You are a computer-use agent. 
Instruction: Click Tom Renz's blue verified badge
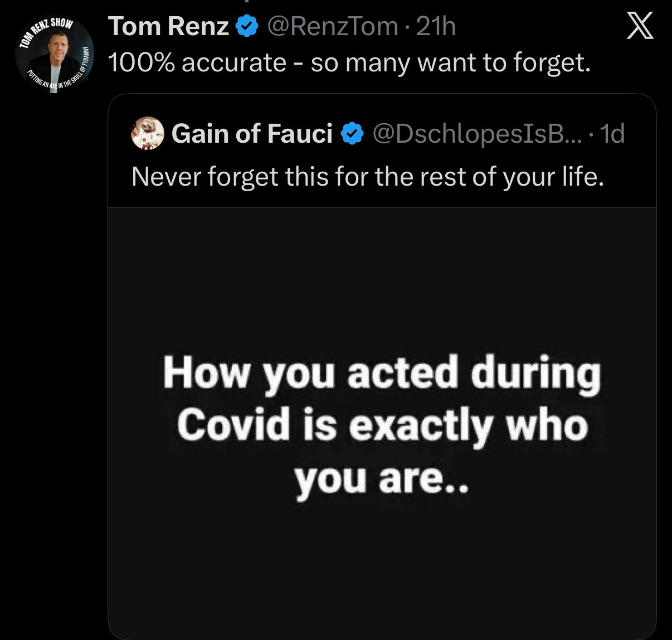coord(247,26)
